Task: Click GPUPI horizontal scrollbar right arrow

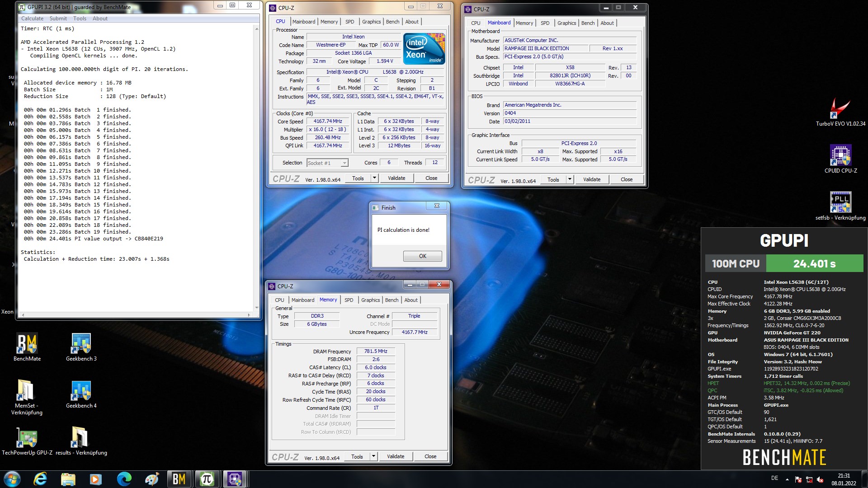Action: coord(249,314)
